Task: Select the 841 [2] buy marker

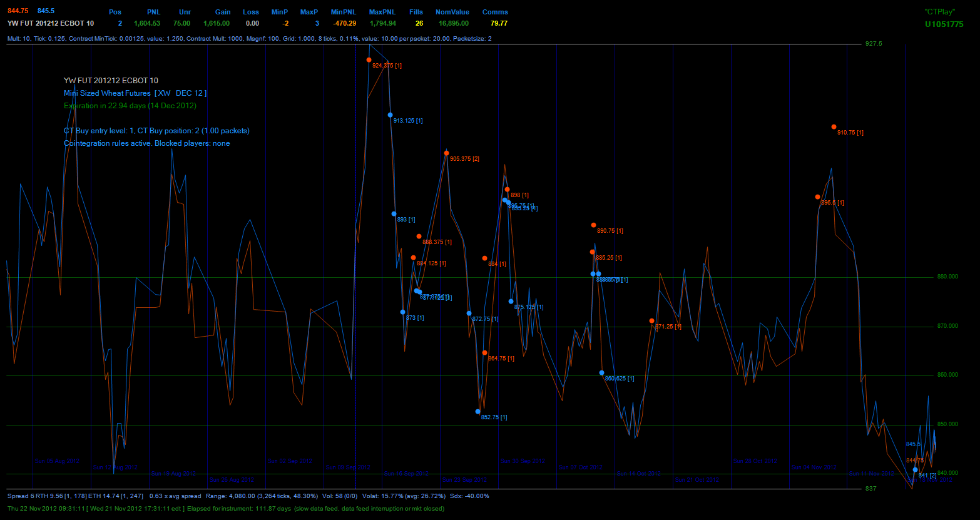Action: click(915, 470)
